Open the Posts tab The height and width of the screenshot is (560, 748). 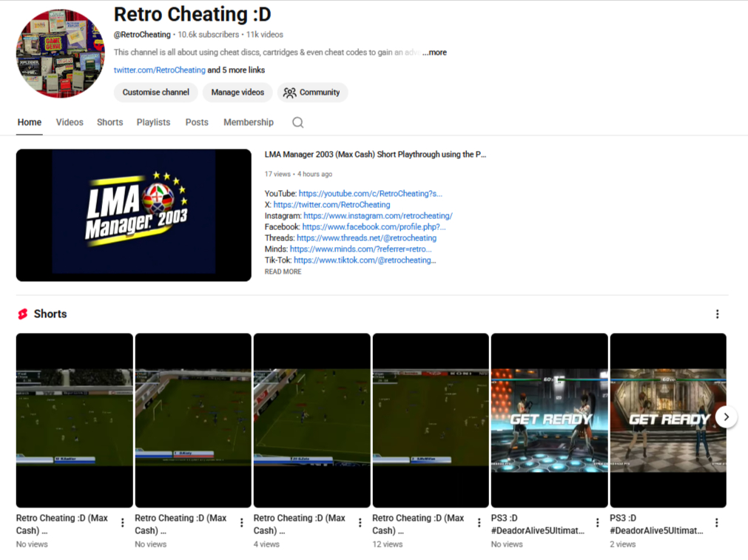click(197, 122)
